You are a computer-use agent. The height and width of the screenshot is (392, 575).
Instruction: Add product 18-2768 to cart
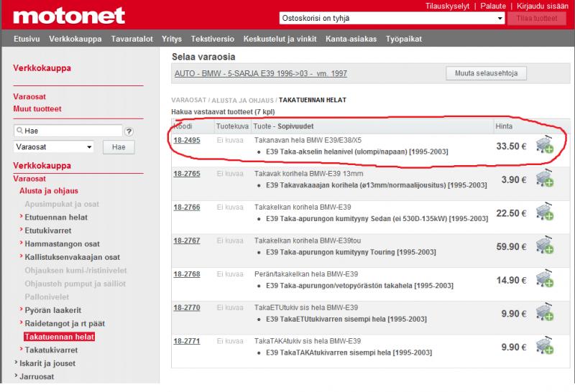pyautogui.click(x=544, y=280)
